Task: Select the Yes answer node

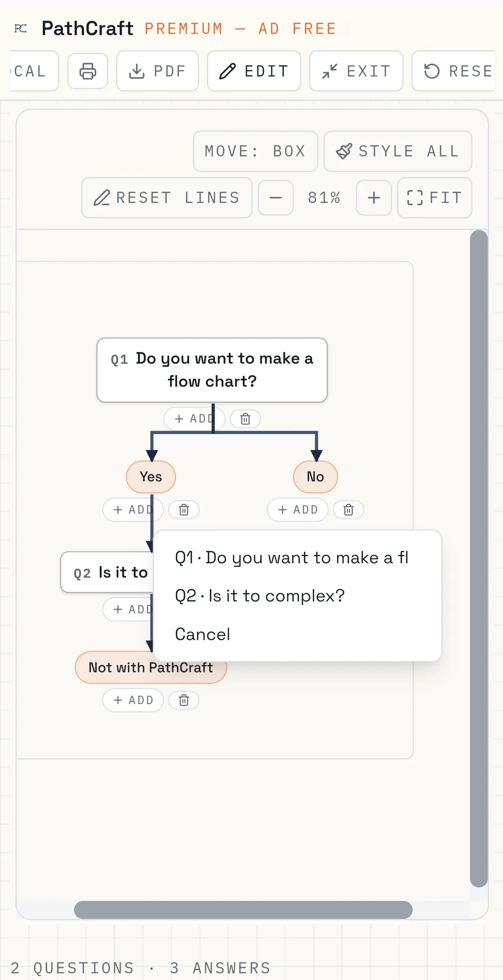Action: 151,476
